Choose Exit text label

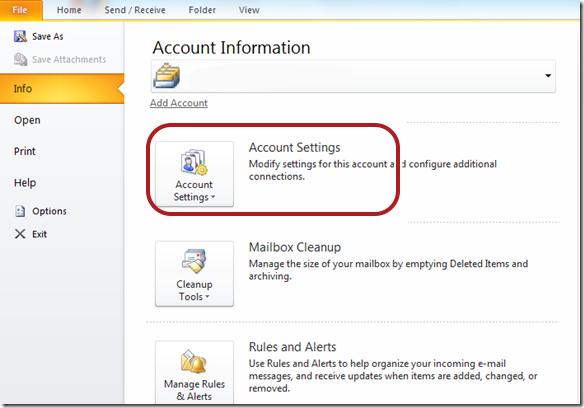point(39,234)
